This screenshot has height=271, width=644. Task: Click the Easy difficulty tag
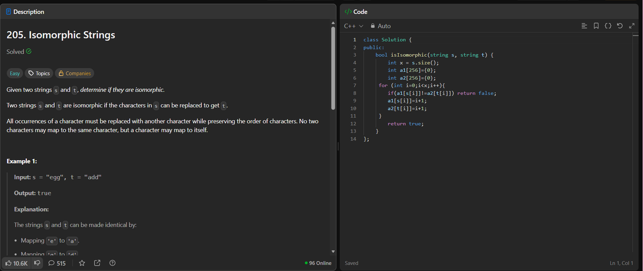[14, 73]
